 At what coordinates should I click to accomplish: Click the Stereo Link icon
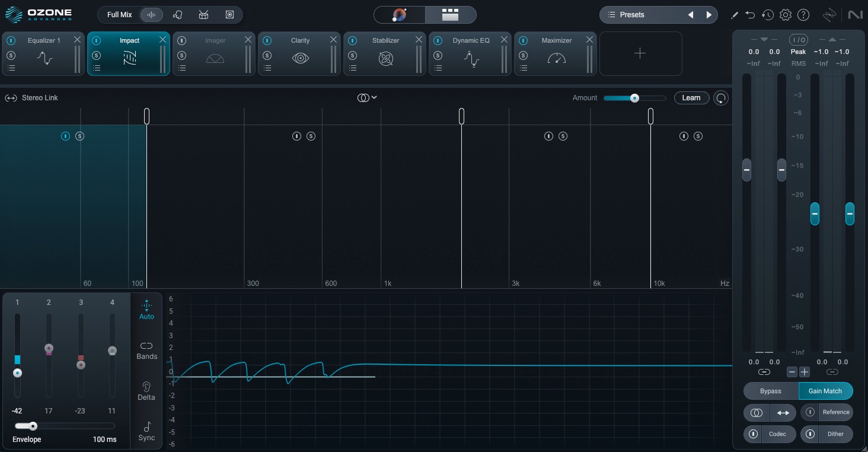tap(11, 98)
